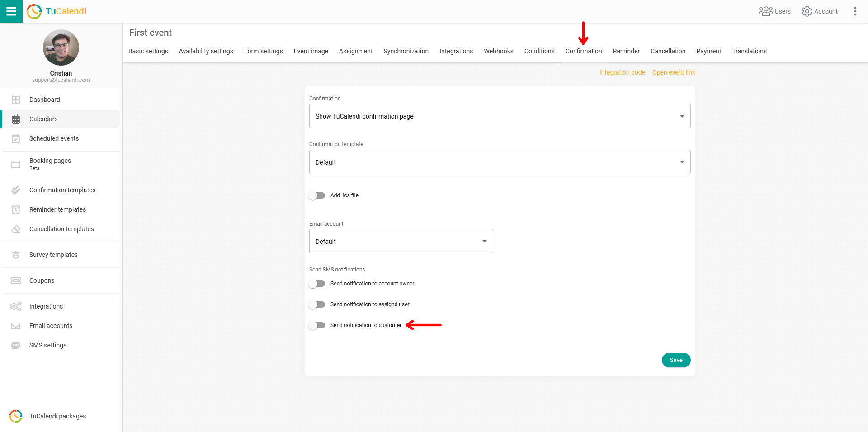Click the hamburger menu icon
The width and height of the screenshot is (868, 432).
point(11,11)
